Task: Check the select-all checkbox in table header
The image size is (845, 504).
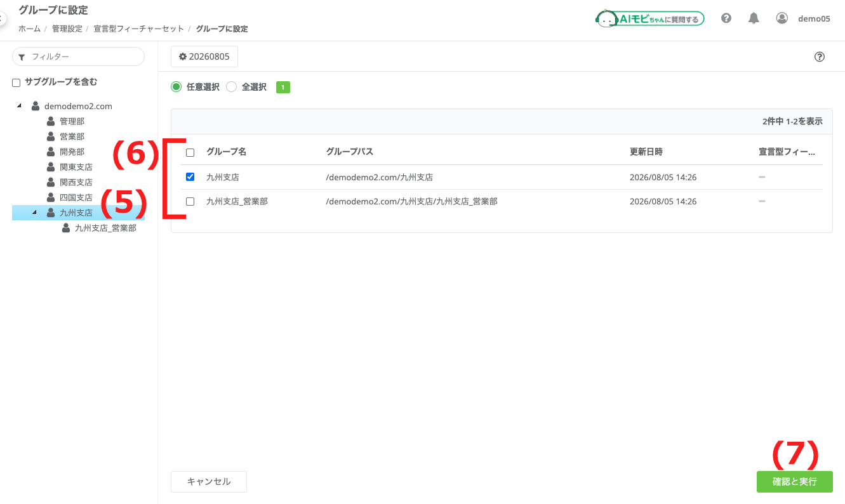Action: coord(190,152)
